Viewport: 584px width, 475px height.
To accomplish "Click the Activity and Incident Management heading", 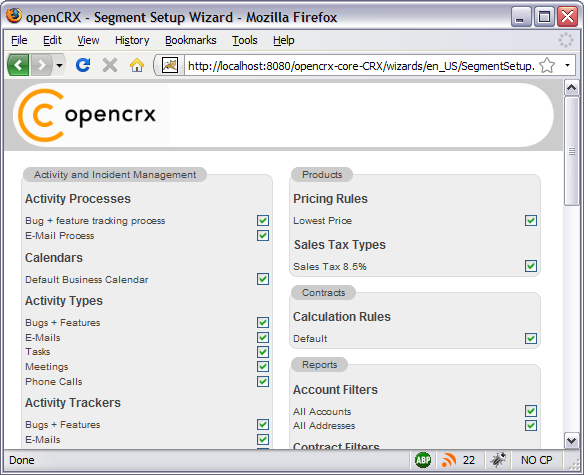I will 115,175.
